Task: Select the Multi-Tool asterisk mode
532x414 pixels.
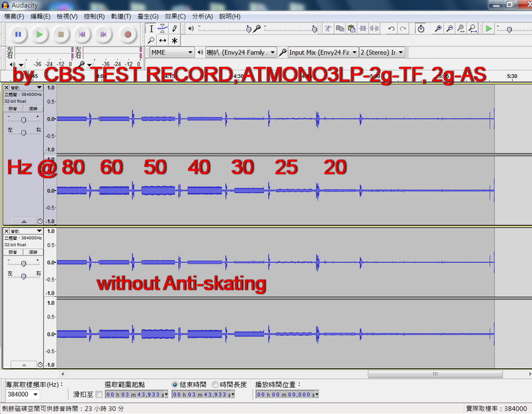Action: [175, 41]
